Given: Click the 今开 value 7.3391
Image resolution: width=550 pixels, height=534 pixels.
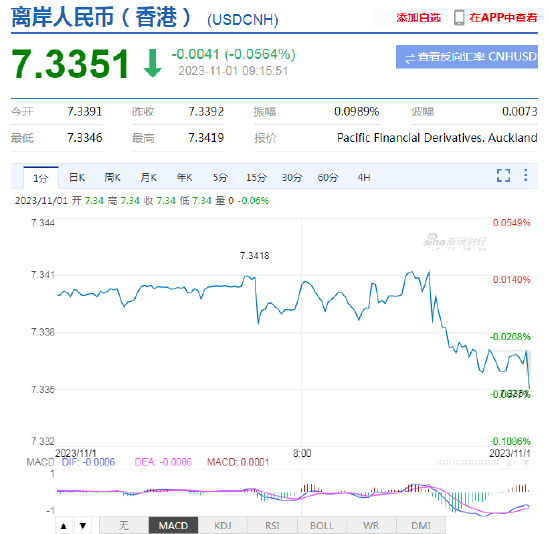Looking at the screenshot, I should click(85, 112).
